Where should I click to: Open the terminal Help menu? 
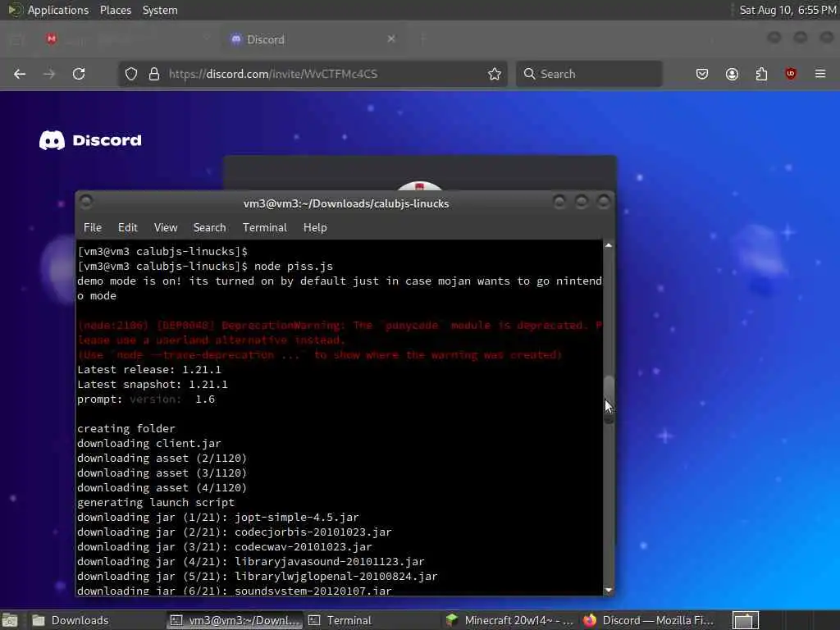315,228
